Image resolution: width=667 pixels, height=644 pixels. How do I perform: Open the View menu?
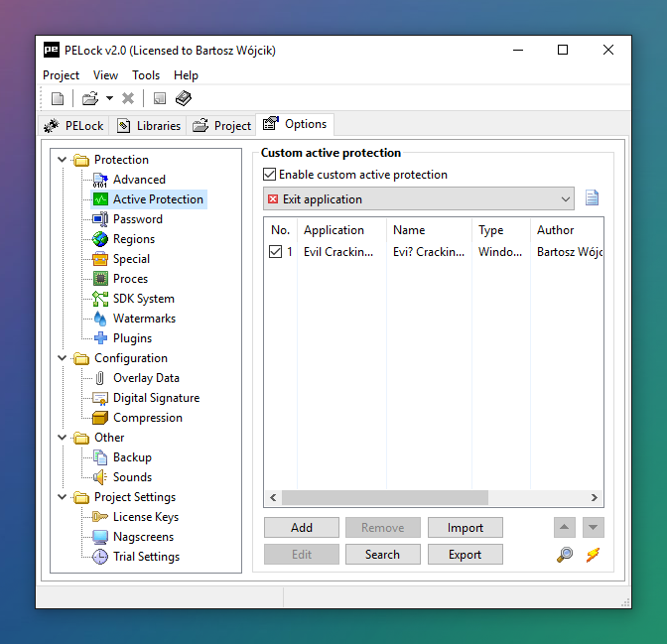(105, 75)
